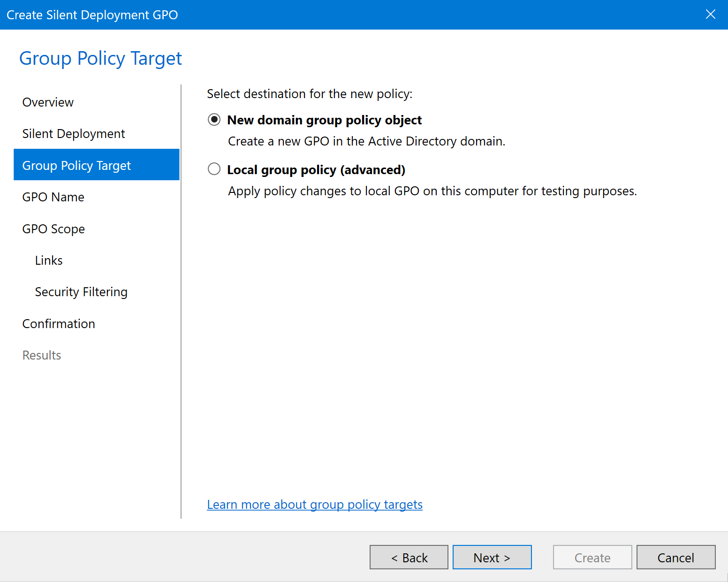Click the 'Apply policy changes to local GPO' description
The height and width of the screenshot is (582, 728).
point(432,191)
